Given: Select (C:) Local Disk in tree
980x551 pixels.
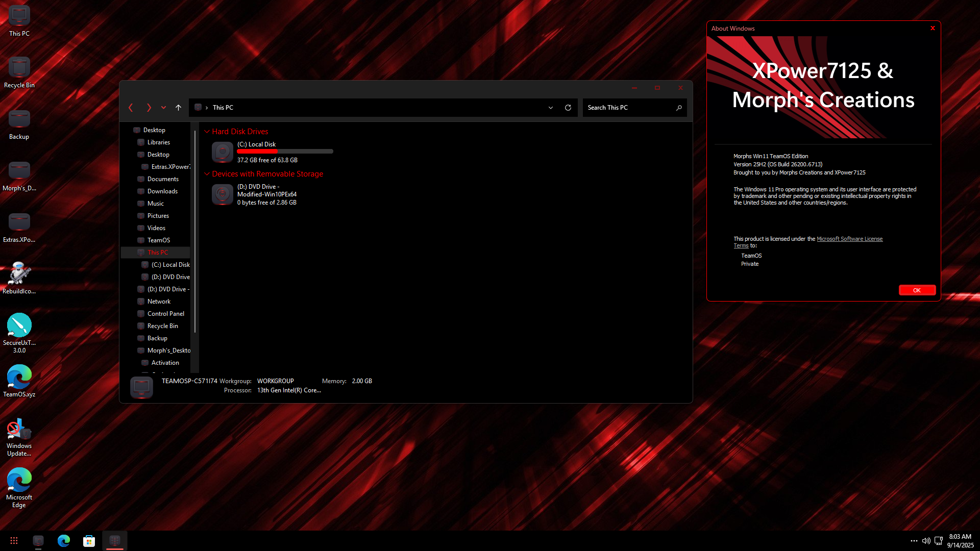Looking at the screenshot, I should pos(170,265).
